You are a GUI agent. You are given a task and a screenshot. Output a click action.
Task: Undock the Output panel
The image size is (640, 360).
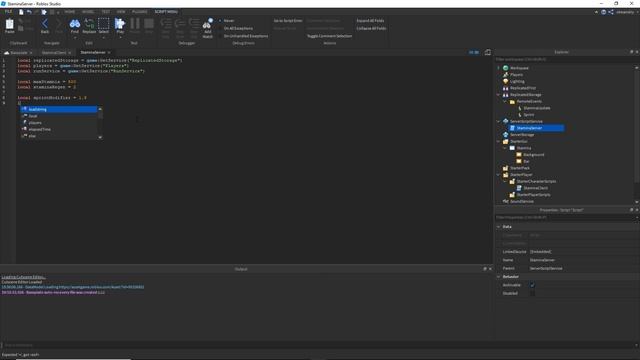point(485,269)
